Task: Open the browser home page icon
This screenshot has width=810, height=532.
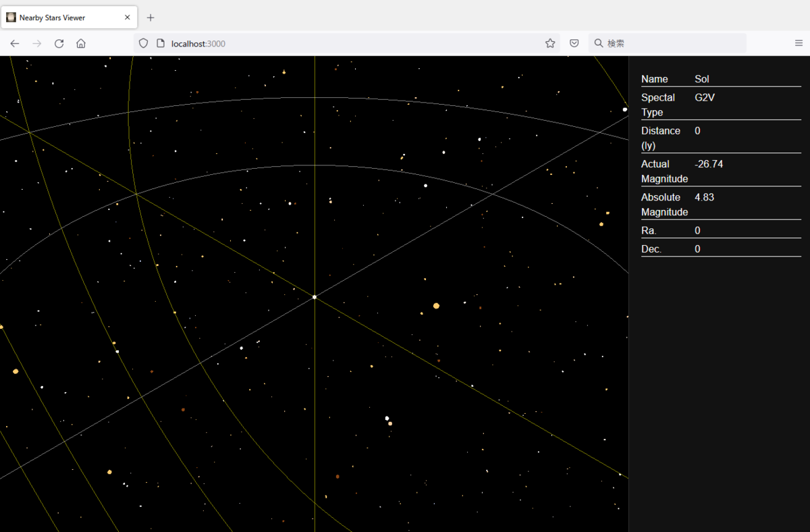Action: (x=81, y=43)
